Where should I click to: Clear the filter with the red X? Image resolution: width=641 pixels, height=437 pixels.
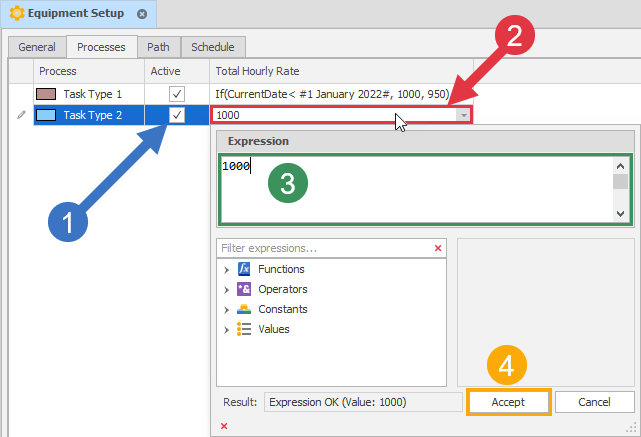click(438, 248)
